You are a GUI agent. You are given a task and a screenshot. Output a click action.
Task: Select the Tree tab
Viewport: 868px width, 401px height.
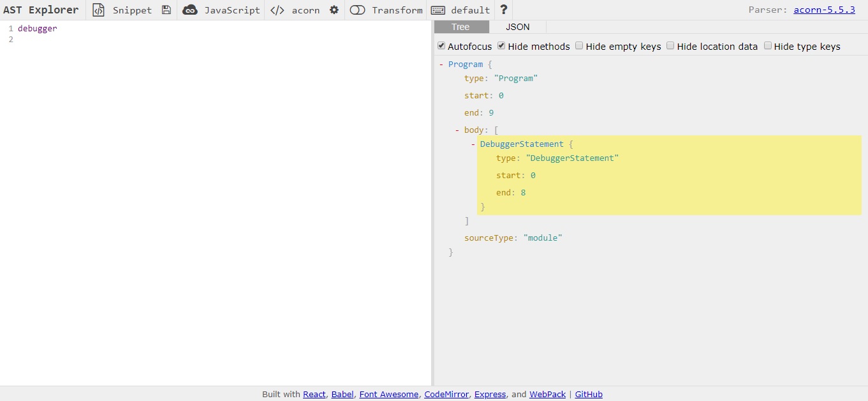tap(460, 27)
